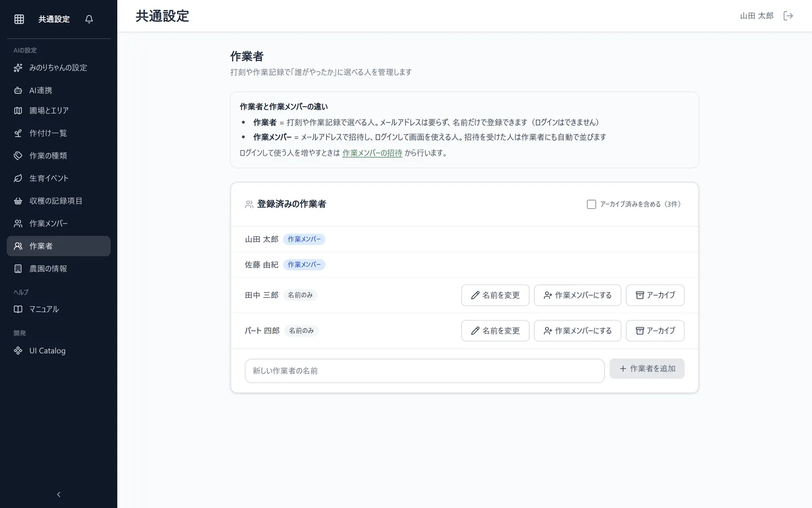This screenshot has height=508, width=812.
Task: Click the みのりちゃんの設定 sparkle icon
Action: tap(18, 68)
